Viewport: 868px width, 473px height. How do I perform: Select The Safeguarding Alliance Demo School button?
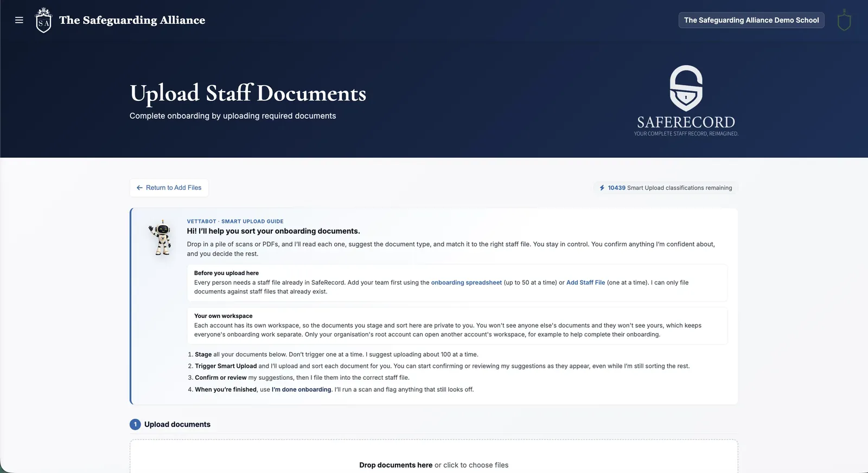click(x=751, y=20)
